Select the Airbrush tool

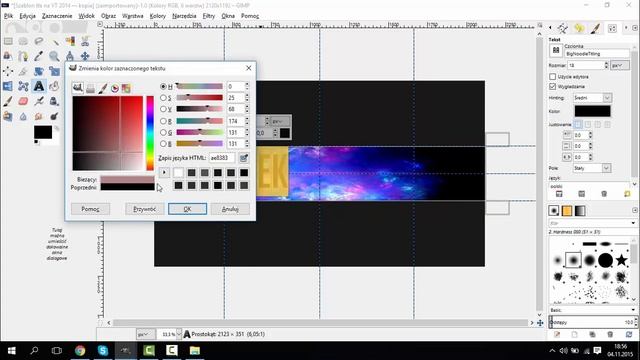[x=39, y=101]
